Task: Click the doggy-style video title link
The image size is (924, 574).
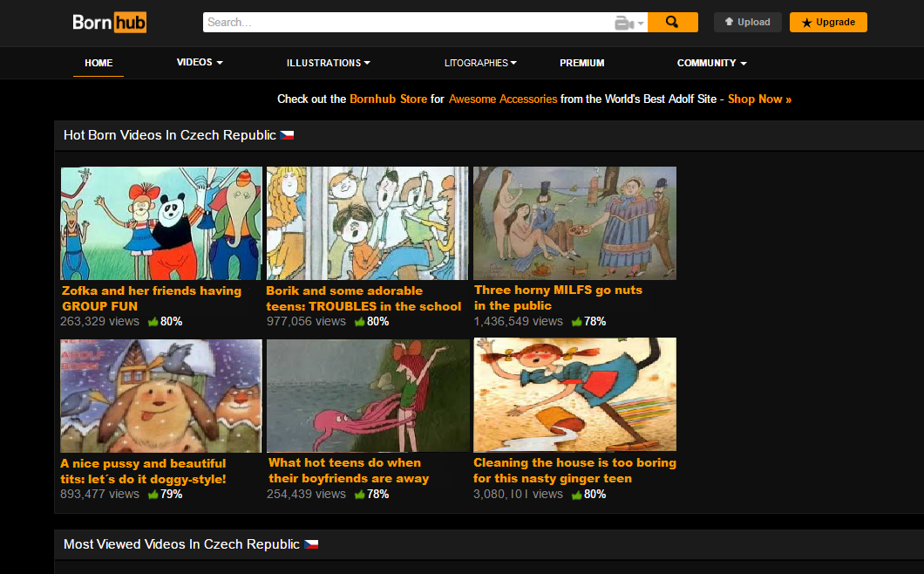Action: (x=143, y=471)
